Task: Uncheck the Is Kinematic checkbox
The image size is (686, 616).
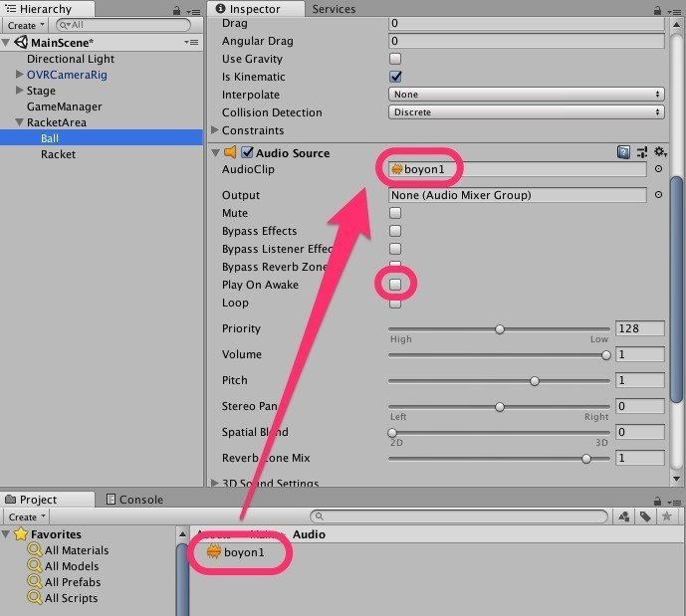Action: pyautogui.click(x=395, y=76)
